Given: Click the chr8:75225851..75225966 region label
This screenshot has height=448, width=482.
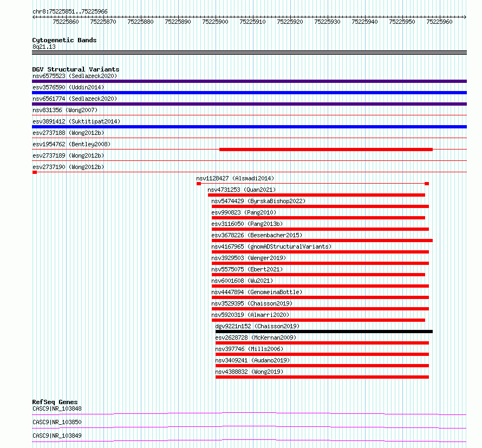Looking at the screenshot, I should [x=70, y=12].
